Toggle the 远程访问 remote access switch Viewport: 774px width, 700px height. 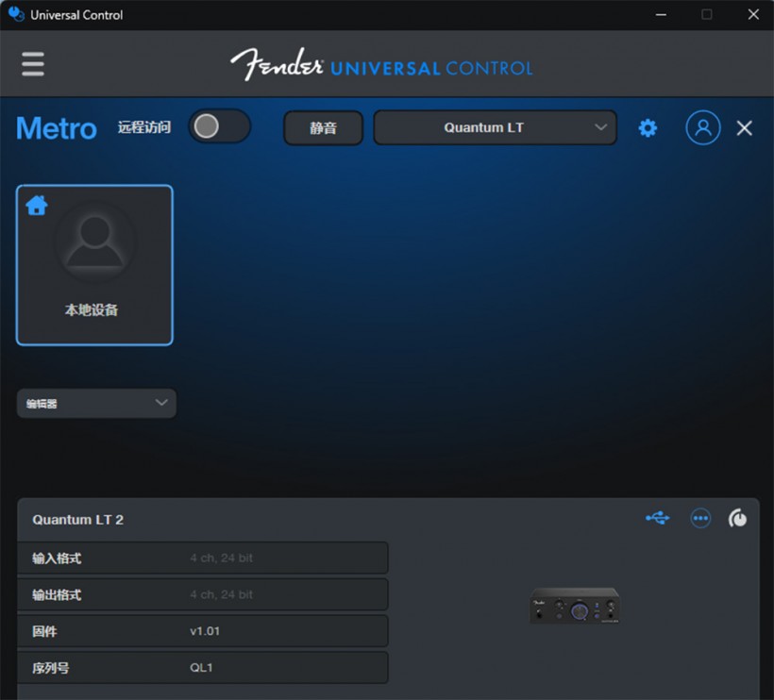pyautogui.click(x=219, y=127)
